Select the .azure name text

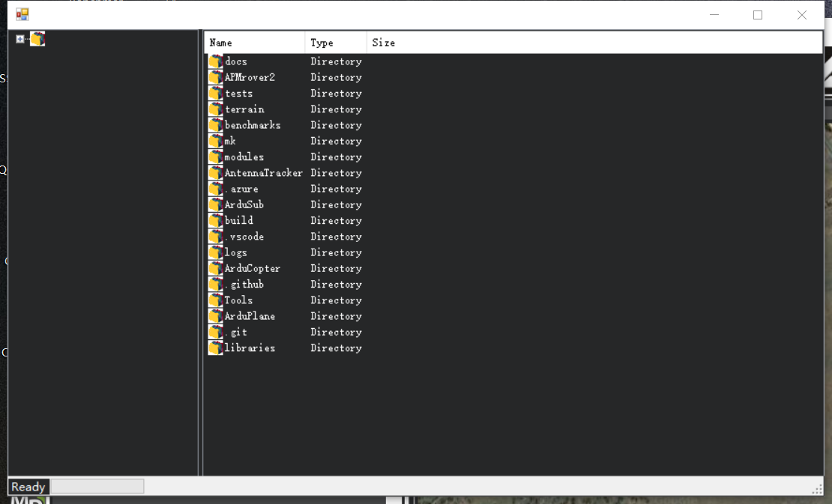point(241,189)
